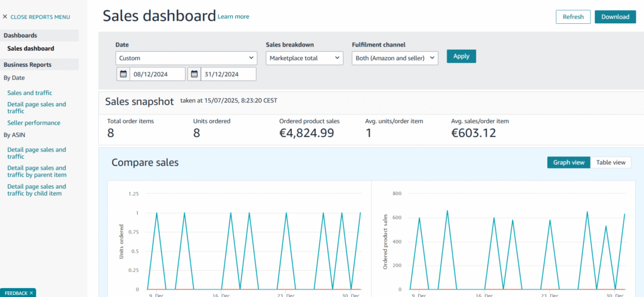Dismiss the Feedback tab X icon
The width and height of the screenshot is (644, 297).
pyautogui.click(x=31, y=293)
